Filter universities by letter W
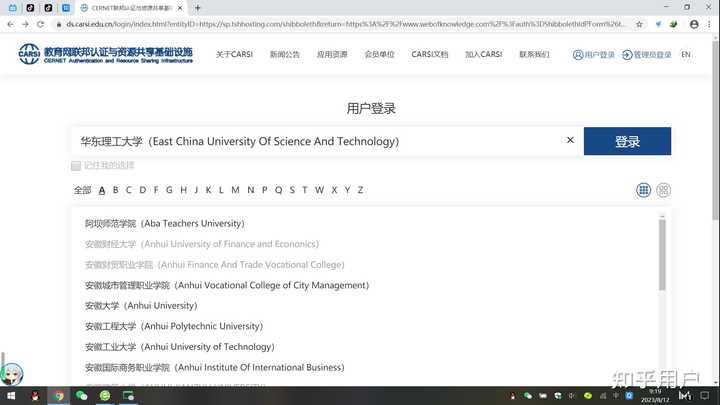Screen dimensions: 720x405 click(x=319, y=190)
